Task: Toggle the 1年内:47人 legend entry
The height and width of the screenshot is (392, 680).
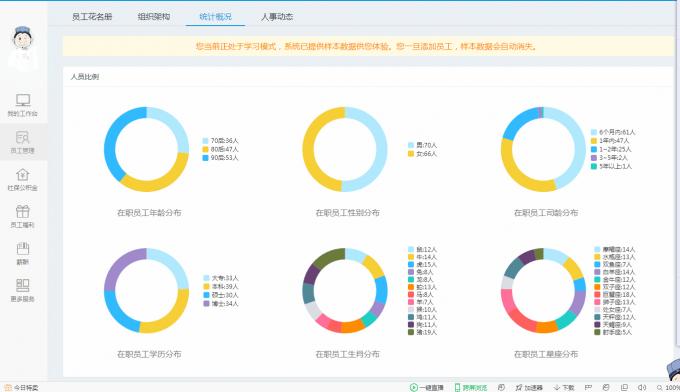Action: [x=610, y=140]
